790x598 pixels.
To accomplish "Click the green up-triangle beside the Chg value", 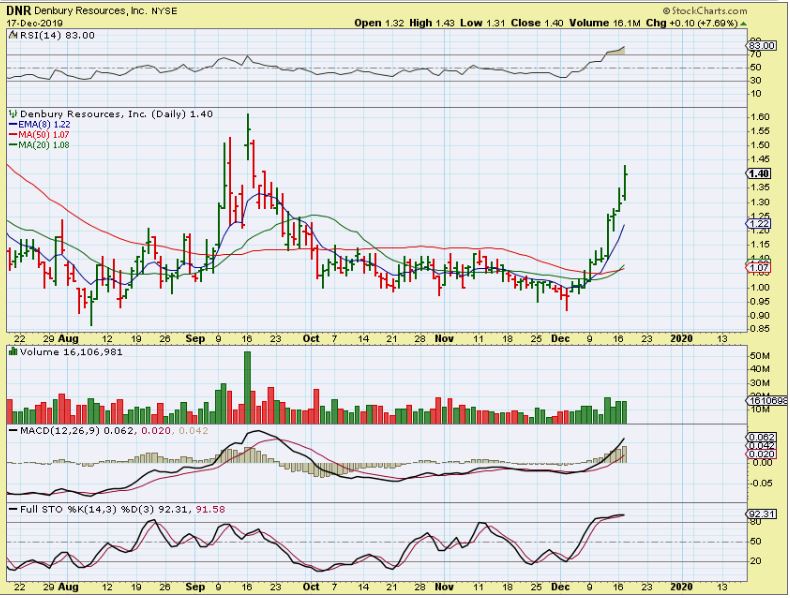I will 744,23.
